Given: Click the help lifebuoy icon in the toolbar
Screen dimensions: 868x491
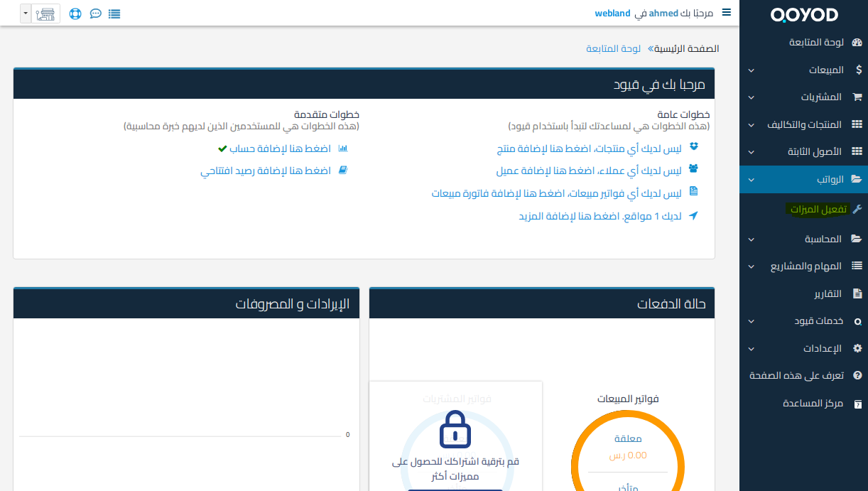Looking at the screenshot, I should (75, 14).
